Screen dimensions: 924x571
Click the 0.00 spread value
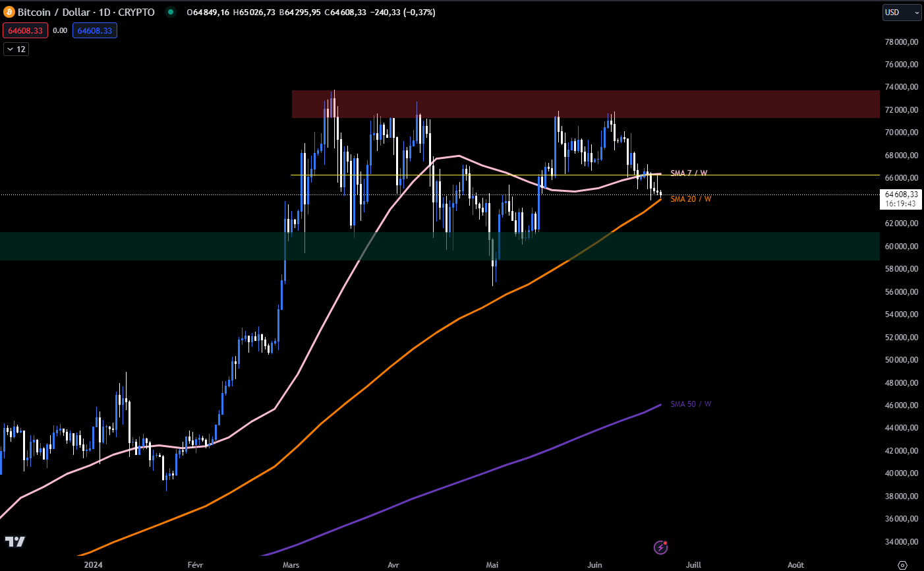(60, 30)
